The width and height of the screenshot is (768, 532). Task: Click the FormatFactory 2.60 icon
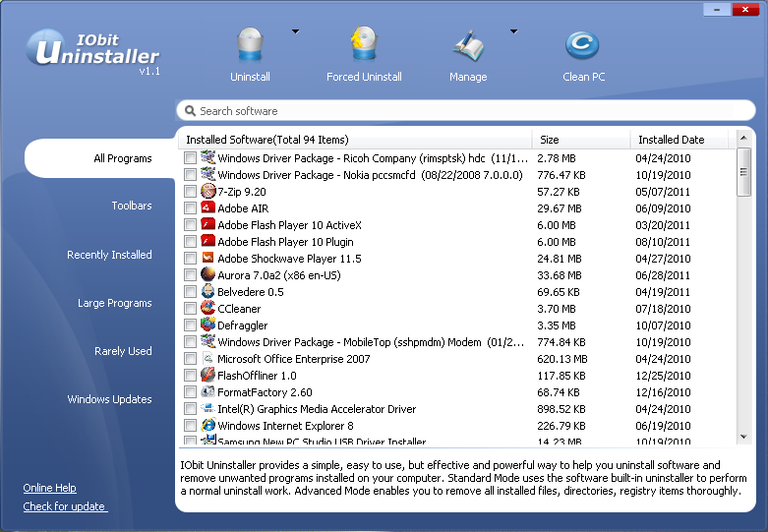tap(208, 391)
